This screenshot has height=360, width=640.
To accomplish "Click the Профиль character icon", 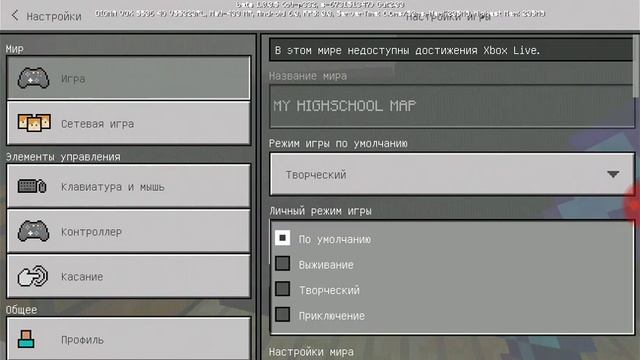I will point(26,339).
